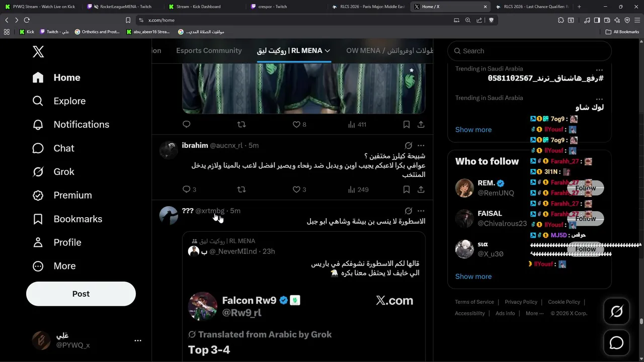Open the floating Grok button
Screen dimensions: 644x362
coord(616,312)
